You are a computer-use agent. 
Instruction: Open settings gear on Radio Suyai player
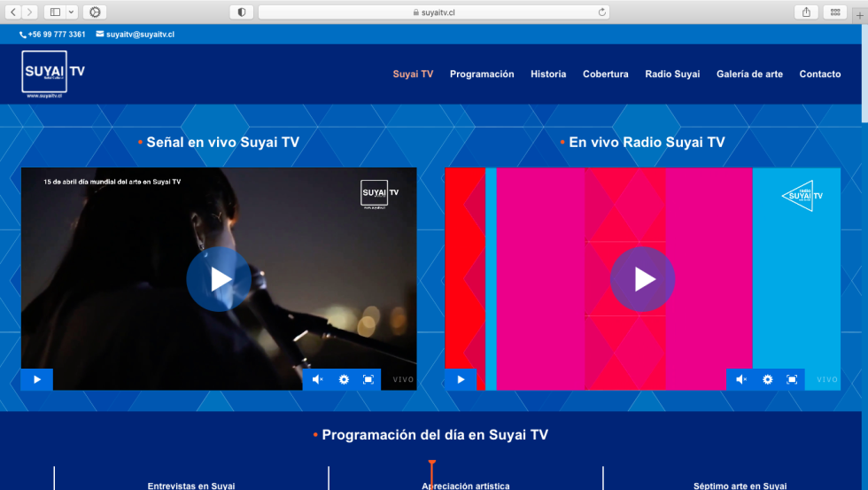click(767, 379)
